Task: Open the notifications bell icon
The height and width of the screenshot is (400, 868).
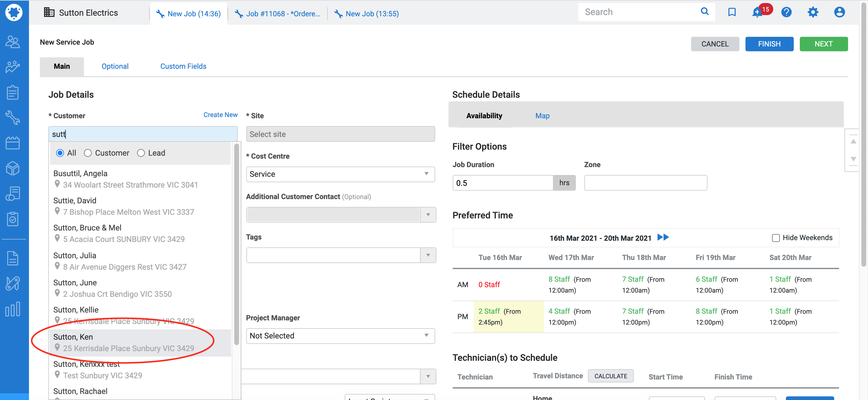Action: pos(757,13)
